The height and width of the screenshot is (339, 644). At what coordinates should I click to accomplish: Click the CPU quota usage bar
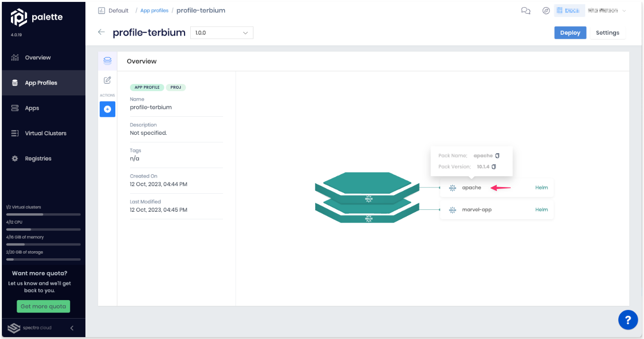point(43,229)
